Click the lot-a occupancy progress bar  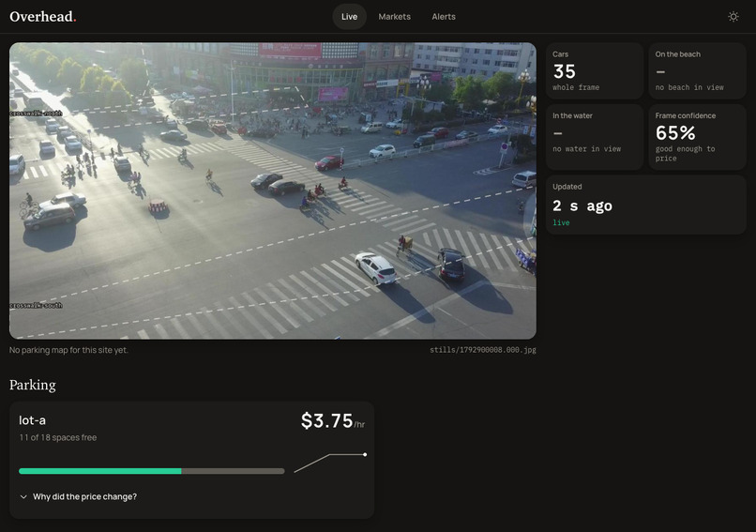tap(151, 471)
